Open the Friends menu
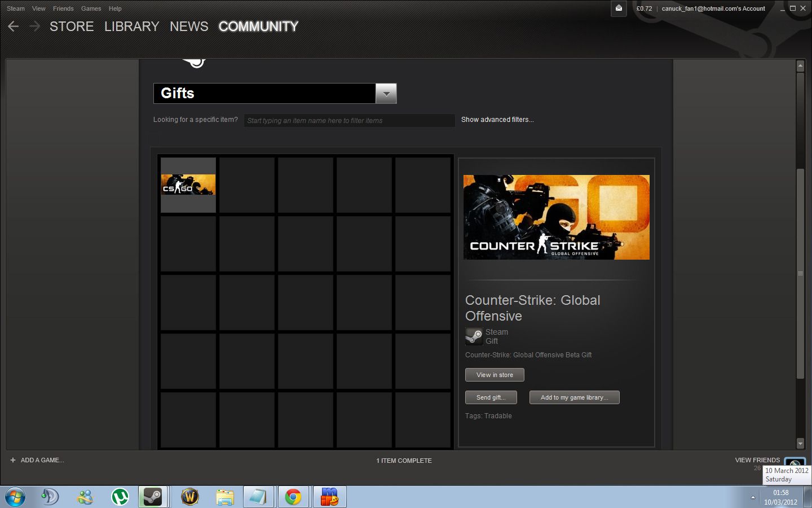This screenshot has height=508, width=812. tap(63, 8)
